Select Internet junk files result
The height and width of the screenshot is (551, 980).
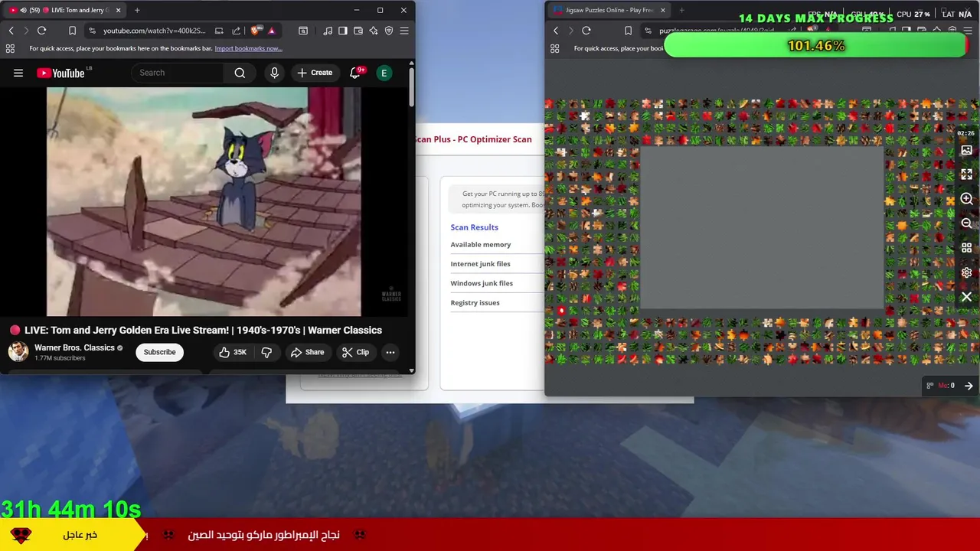click(480, 264)
